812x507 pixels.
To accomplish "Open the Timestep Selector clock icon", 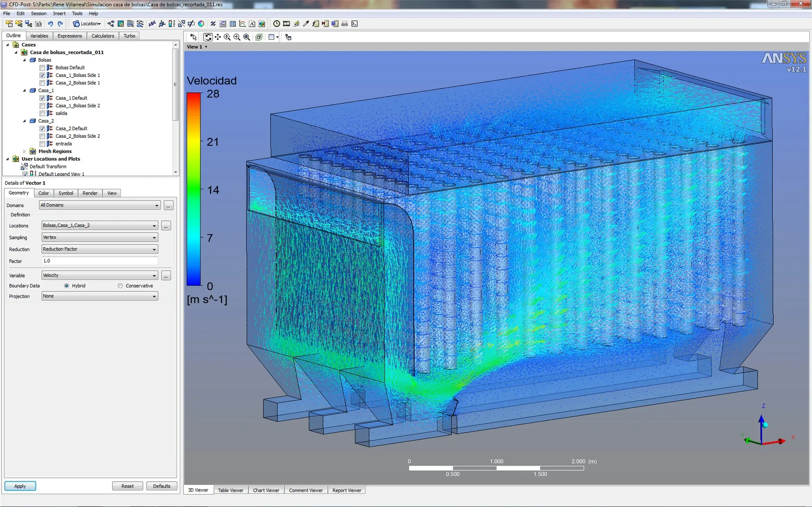I will (x=277, y=24).
